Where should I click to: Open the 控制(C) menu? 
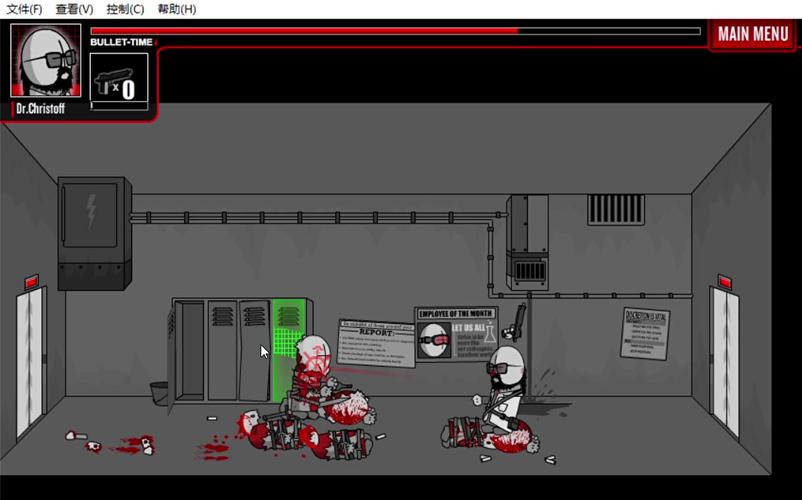pyautogui.click(x=125, y=9)
